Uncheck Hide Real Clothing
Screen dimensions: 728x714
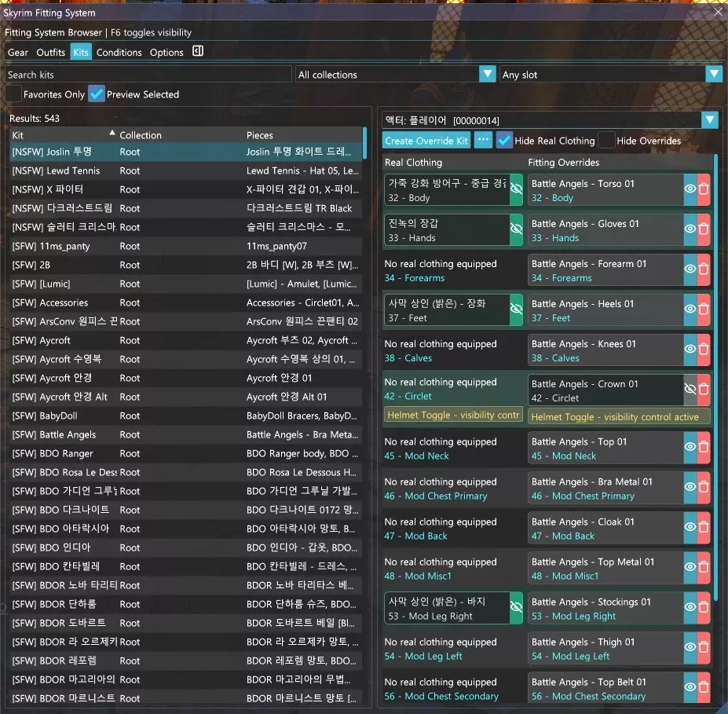coord(503,140)
